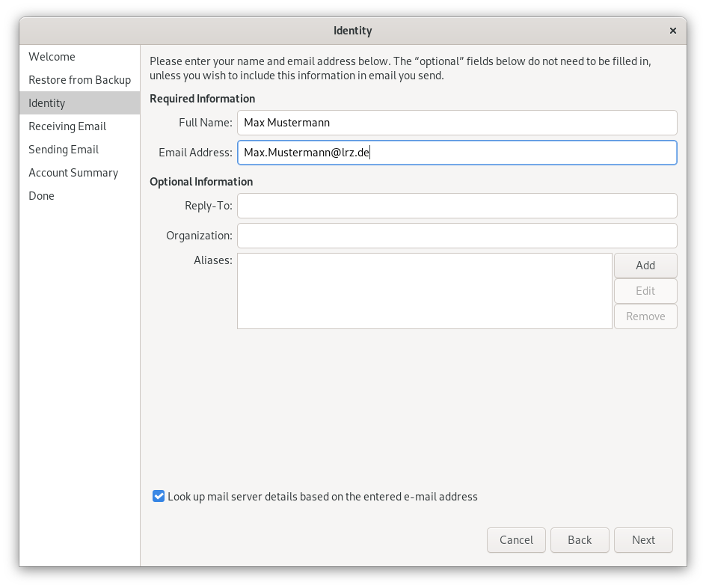Select Welcome step in sidebar
706x588 pixels.
(x=52, y=57)
